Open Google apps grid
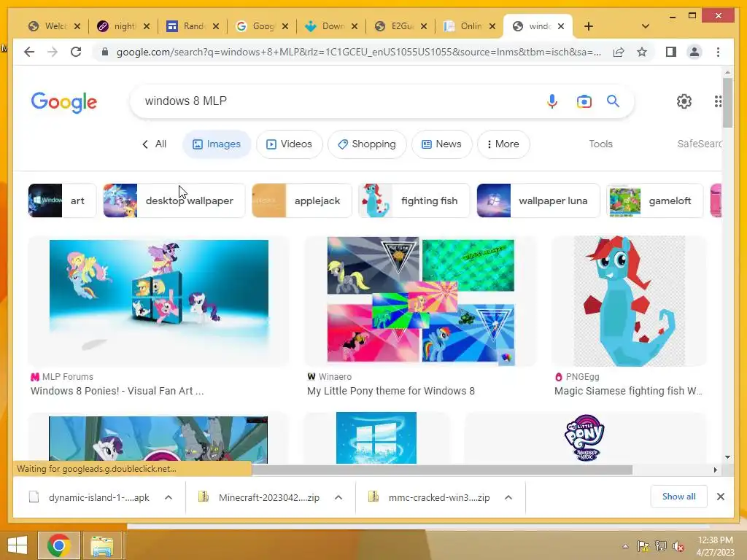Viewport: 747px width, 560px height. point(718,101)
